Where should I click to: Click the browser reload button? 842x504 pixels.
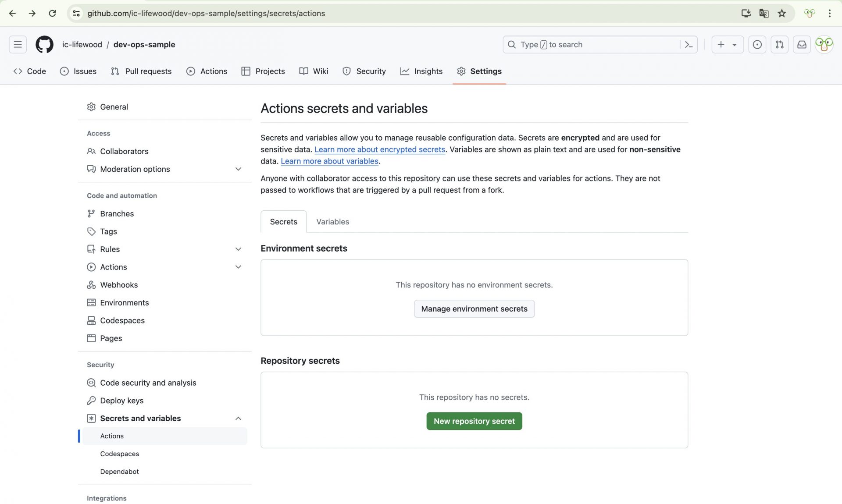(x=52, y=13)
